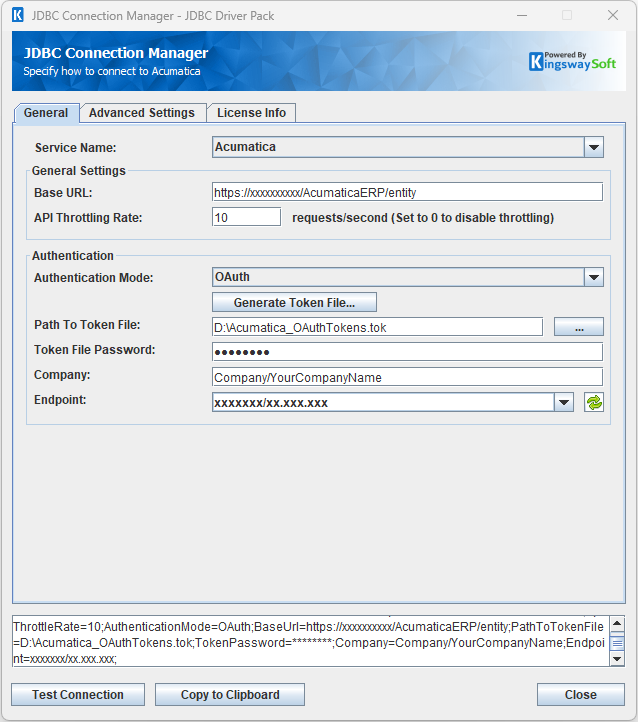The height and width of the screenshot is (722, 638).
Task: Click the API Throttling Rate field
Action: (246, 217)
